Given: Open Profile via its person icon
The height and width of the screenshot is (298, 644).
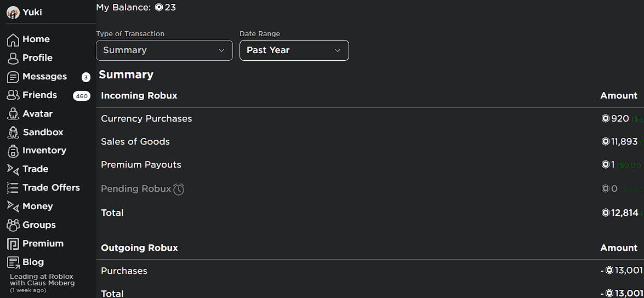Looking at the screenshot, I should click(13, 58).
